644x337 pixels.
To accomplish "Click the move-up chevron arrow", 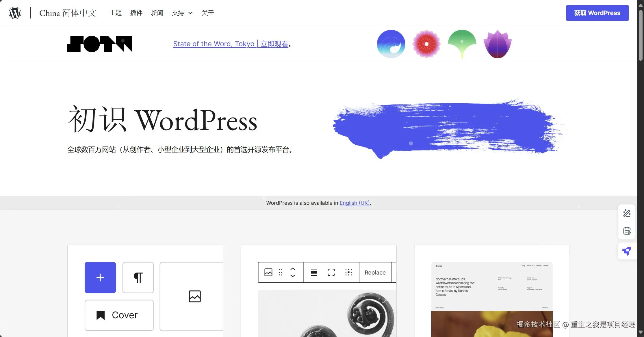I will click(x=293, y=269).
